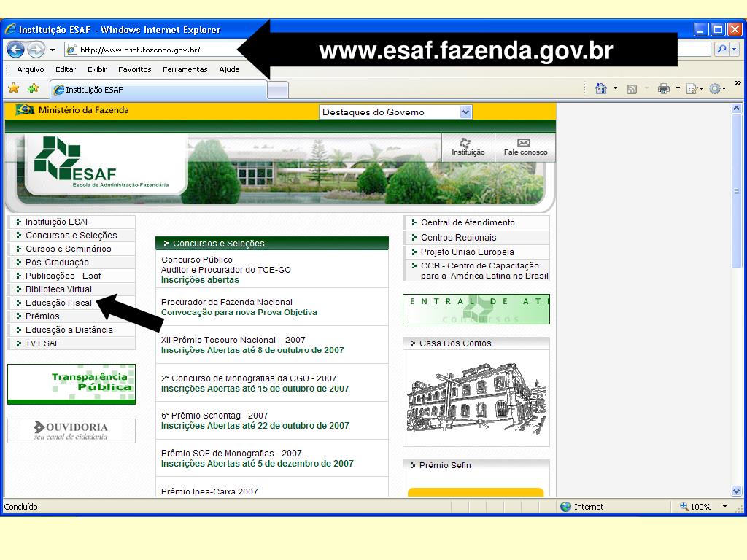The height and width of the screenshot is (560, 747).
Task: Open the Editar menu
Action: [x=66, y=69]
